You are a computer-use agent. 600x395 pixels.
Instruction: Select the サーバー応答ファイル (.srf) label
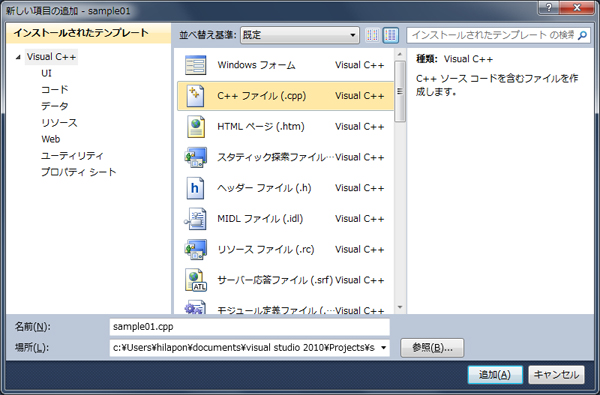[275, 280]
